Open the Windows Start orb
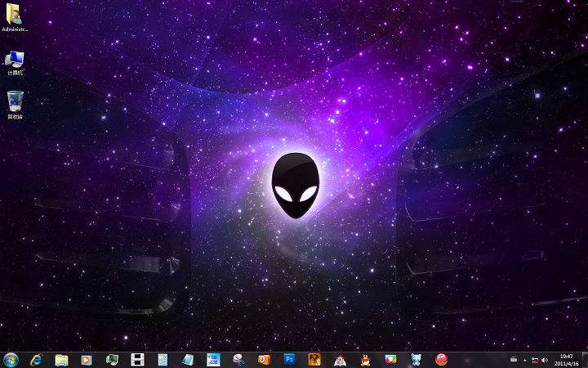This screenshot has height=368, width=588. (11, 360)
